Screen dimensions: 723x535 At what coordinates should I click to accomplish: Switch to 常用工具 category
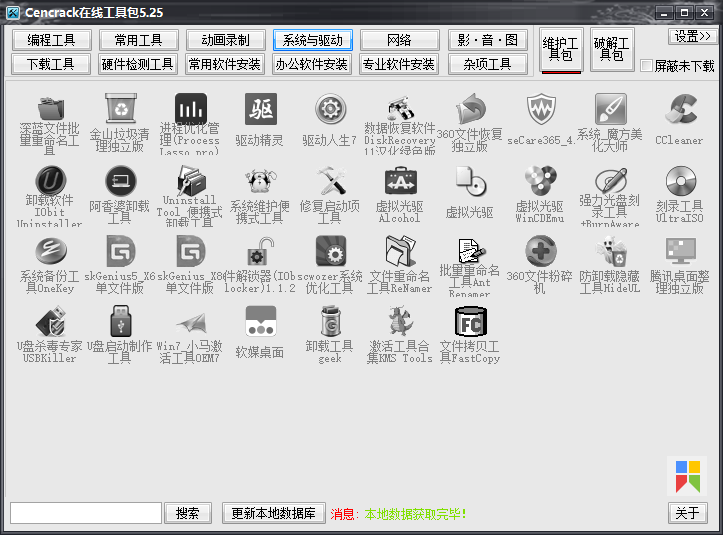tap(138, 40)
